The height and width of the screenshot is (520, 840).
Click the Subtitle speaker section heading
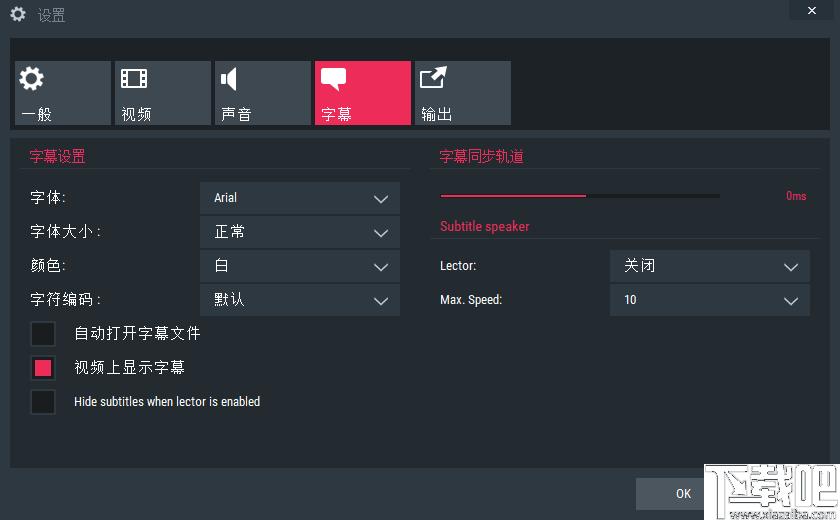click(484, 227)
